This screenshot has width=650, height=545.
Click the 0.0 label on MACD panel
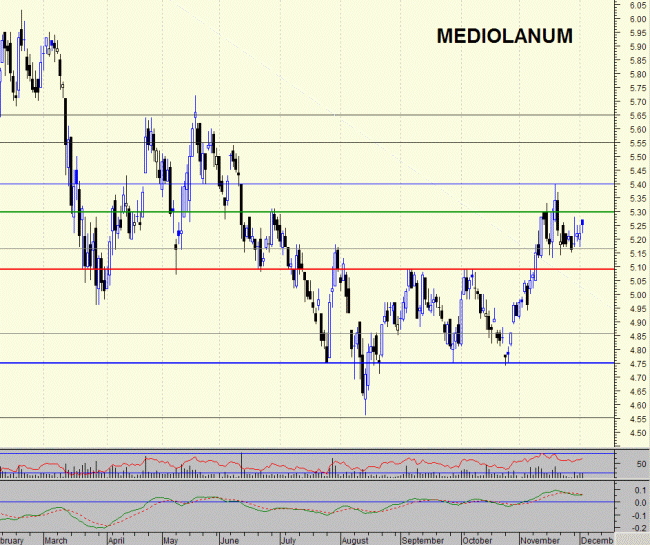[x=640, y=503]
